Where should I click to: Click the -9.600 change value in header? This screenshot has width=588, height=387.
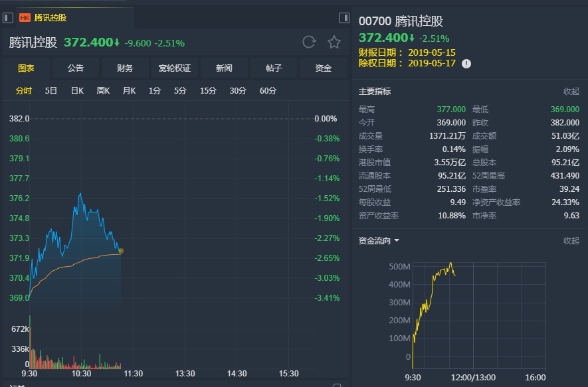coord(138,43)
